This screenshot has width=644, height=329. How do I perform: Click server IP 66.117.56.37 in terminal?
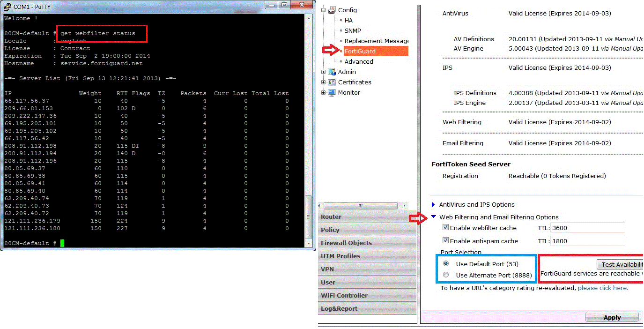point(27,101)
